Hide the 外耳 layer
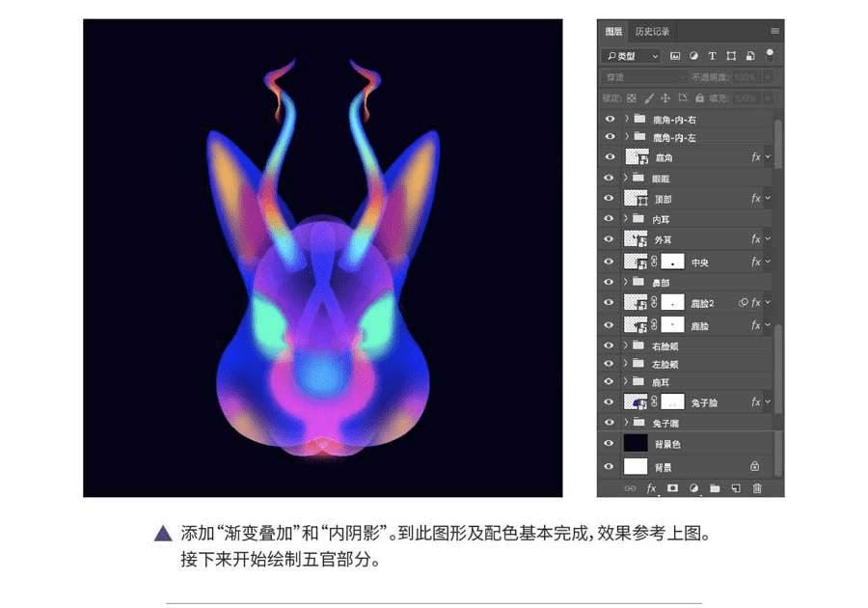Viewport: 868px width, 608px height. [610, 239]
